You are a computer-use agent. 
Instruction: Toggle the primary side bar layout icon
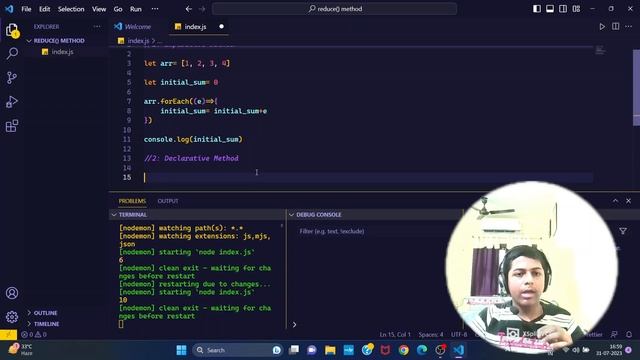537,9
